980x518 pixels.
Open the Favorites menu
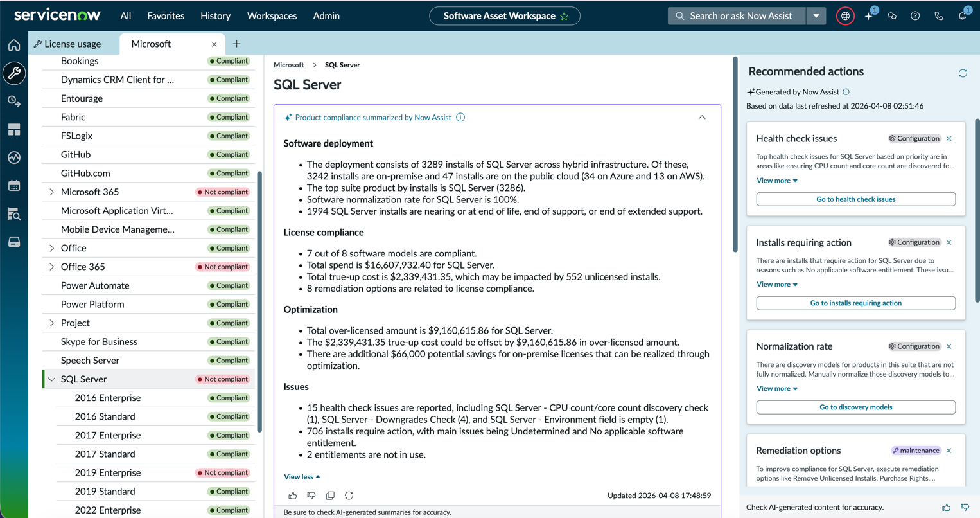[x=166, y=16]
